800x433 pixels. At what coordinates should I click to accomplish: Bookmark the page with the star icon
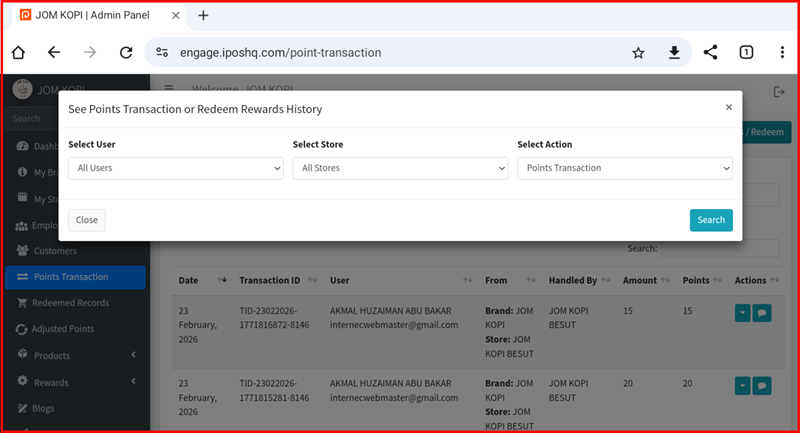638,53
